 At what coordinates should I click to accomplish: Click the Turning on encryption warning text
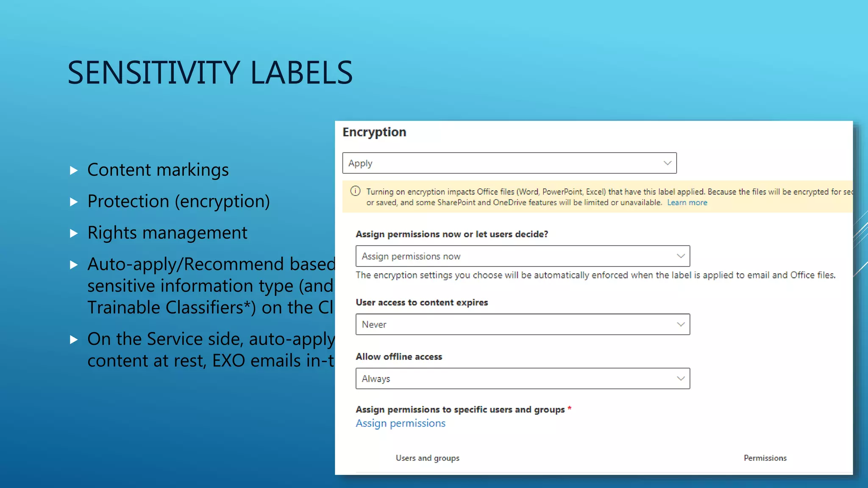point(609,197)
